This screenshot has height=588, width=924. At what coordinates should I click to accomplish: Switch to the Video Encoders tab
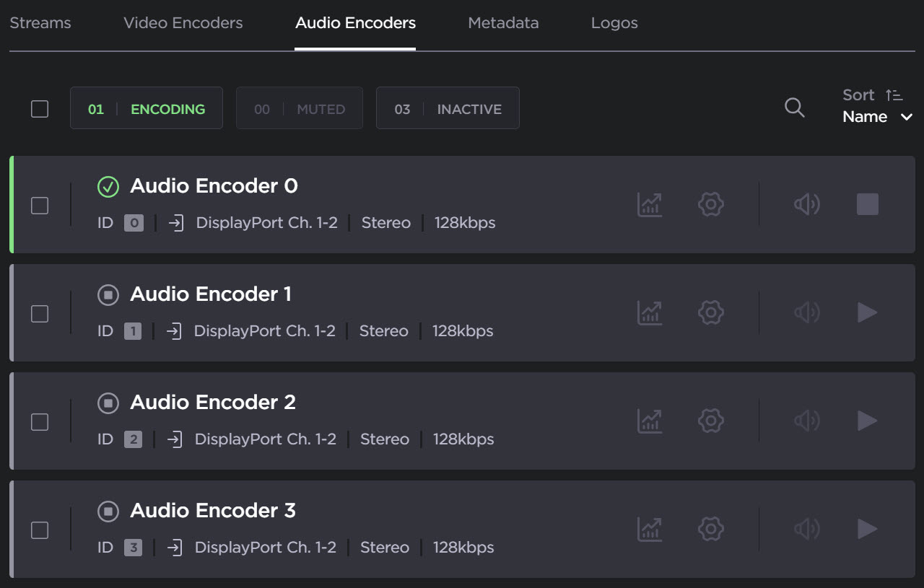183,23
